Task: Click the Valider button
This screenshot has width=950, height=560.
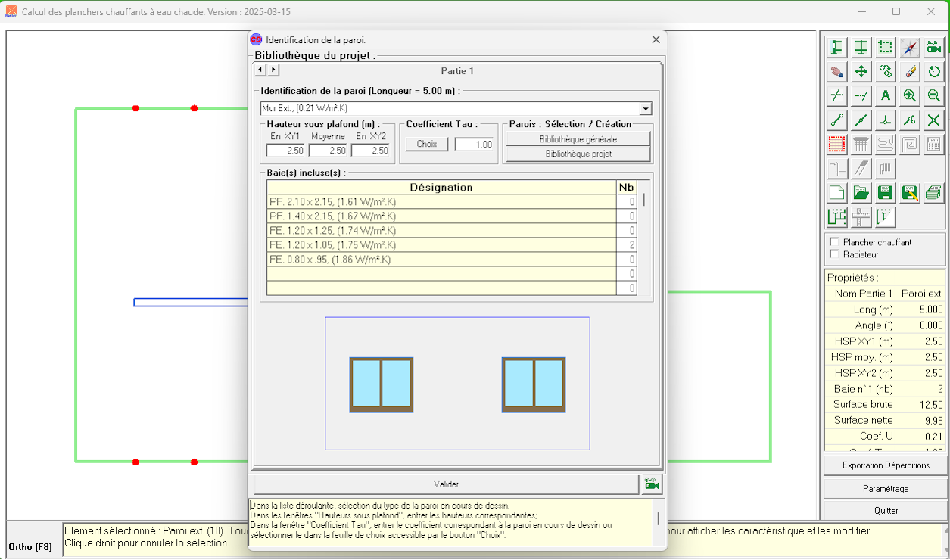Action: tap(446, 484)
